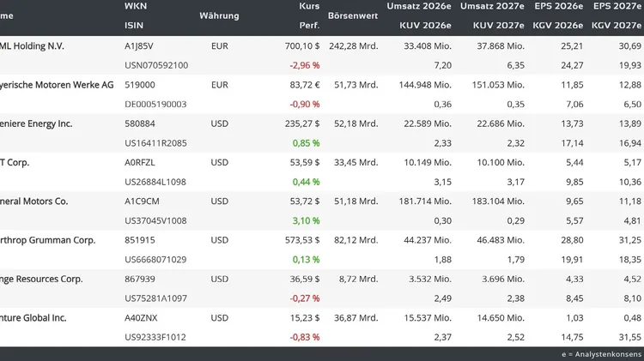644x361 pixels.
Task: Select WKN 580884
Action: pos(140,123)
